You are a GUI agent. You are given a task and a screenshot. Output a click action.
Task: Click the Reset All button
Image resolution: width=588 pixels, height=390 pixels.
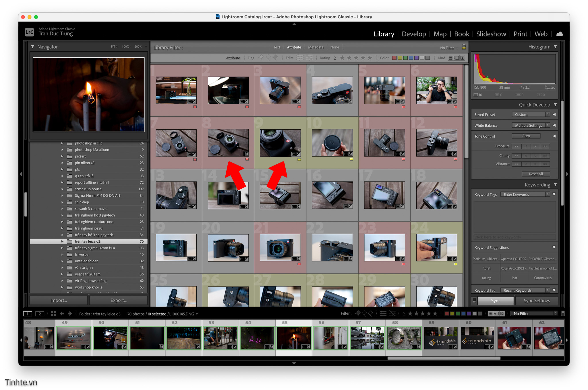(x=536, y=174)
